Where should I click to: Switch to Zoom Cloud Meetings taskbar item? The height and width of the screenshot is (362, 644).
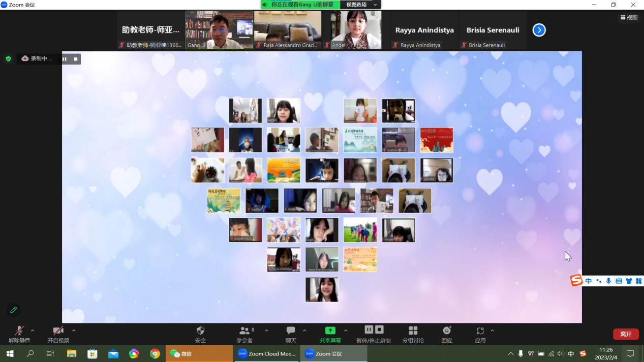tap(267, 354)
